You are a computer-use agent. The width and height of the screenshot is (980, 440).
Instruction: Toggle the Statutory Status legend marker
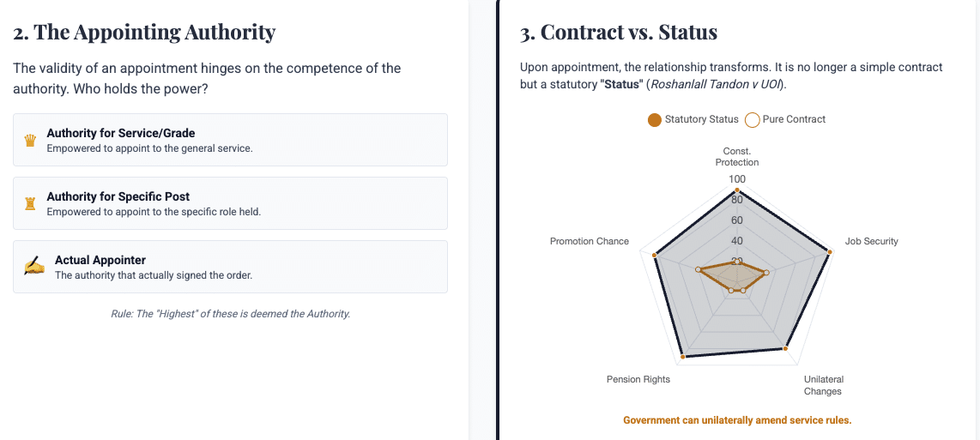[655, 119]
